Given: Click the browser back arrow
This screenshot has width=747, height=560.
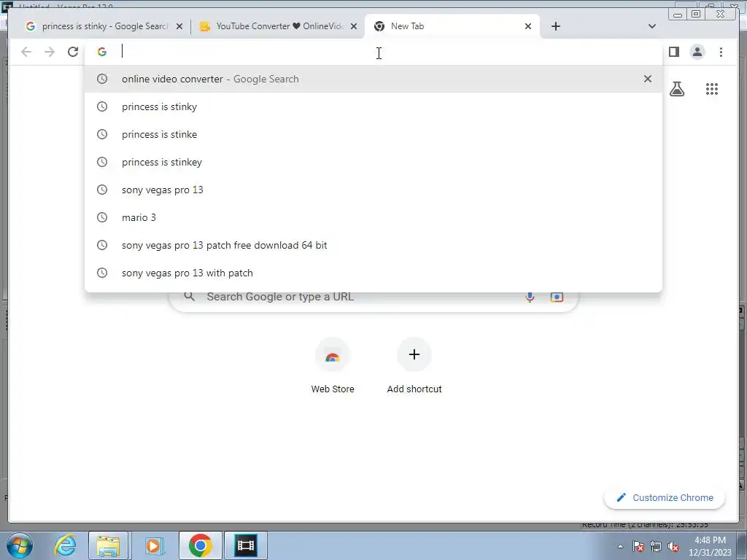Looking at the screenshot, I should tap(26, 52).
